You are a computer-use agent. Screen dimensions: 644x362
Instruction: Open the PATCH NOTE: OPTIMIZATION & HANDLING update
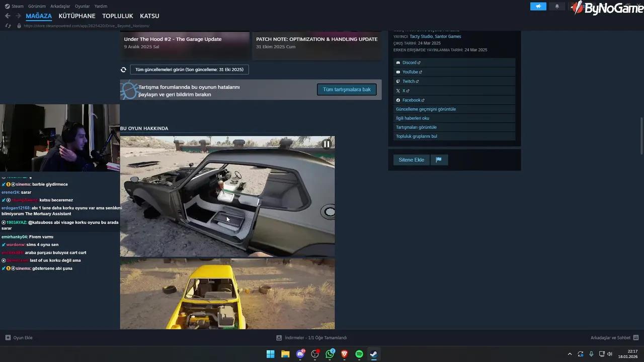tap(316, 45)
